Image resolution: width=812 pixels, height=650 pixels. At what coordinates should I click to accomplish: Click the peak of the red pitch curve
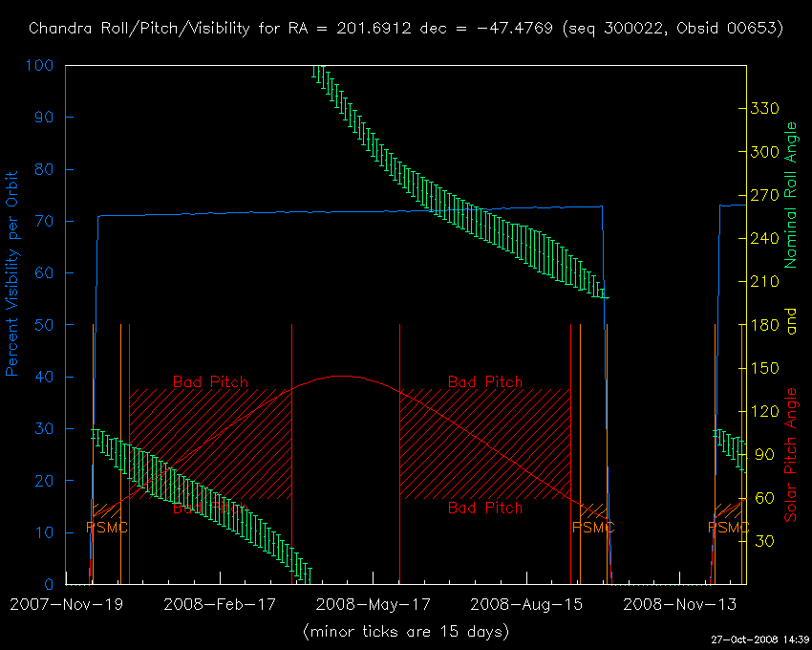pyautogui.click(x=341, y=376)
